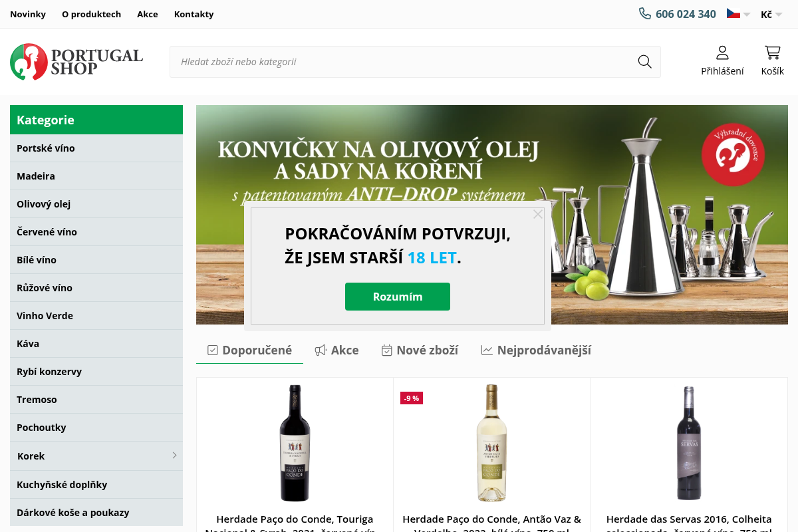The image size is (798, 532).
Task: Open the Madeira category
Action: click(x=96, y=176)
